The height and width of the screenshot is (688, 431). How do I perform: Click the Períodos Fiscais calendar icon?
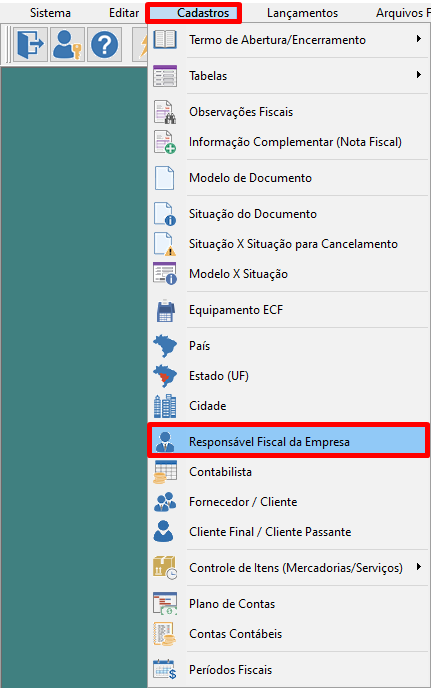(x=165, y=670)
